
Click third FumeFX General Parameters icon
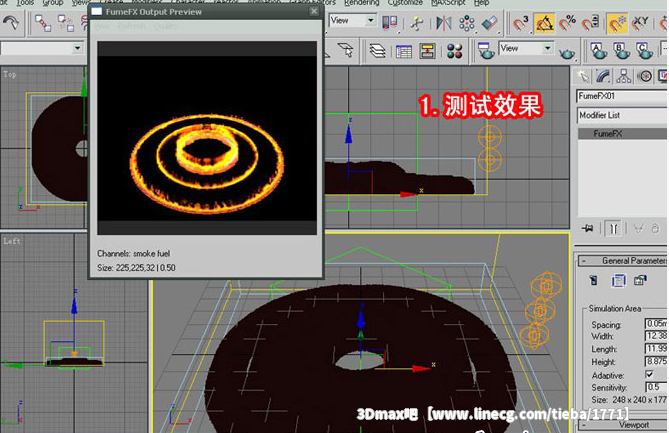(x=640, y=280)
